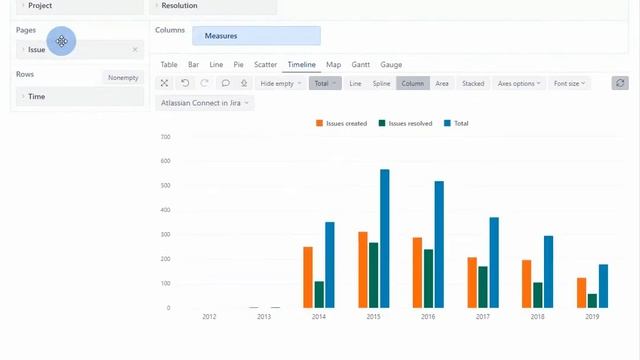
Task: Open the comment bubble icon
Action: [x=225, y=83]
